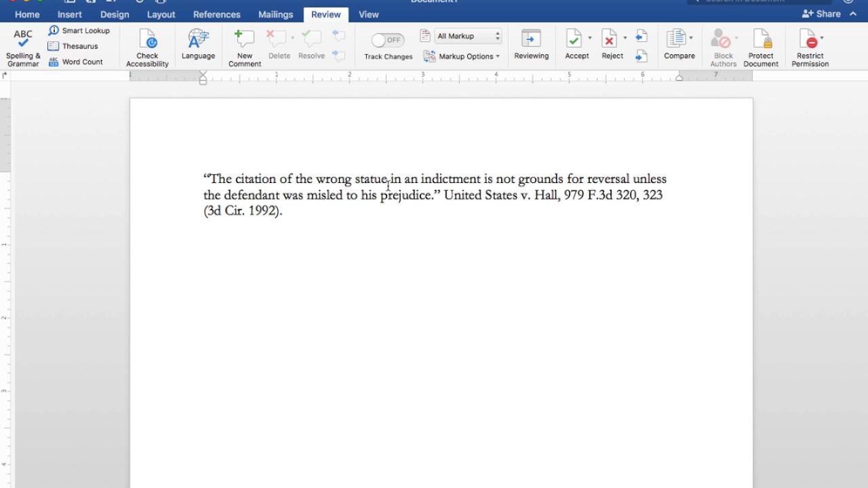Open the View tab
The height and width of the screenshot is (488, 868).
(369, 14)
